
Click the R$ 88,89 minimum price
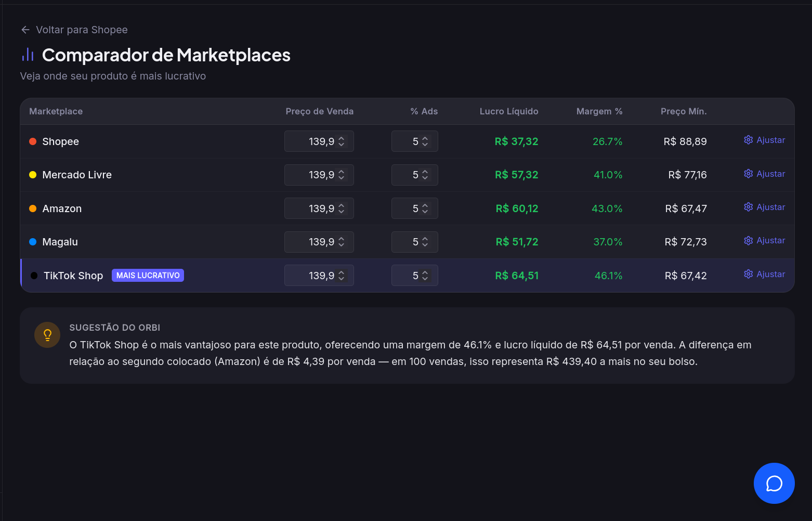tap(685, 141)
